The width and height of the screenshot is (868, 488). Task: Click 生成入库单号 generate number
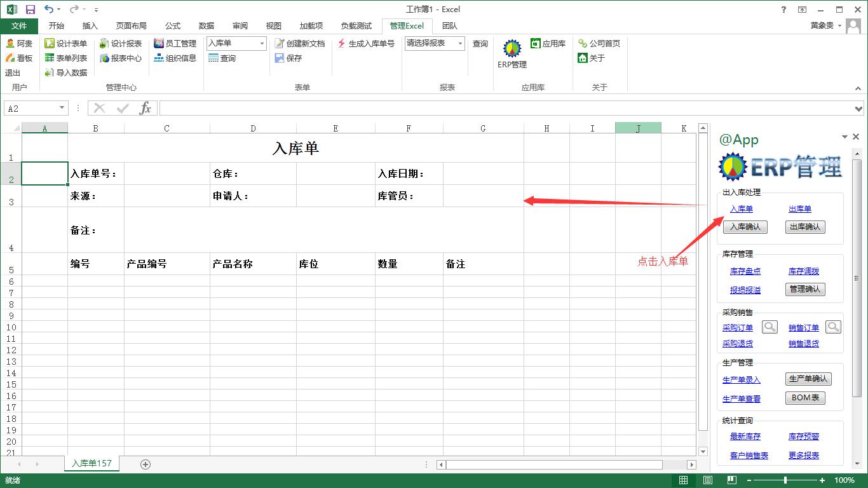click(x=366, y=43)
